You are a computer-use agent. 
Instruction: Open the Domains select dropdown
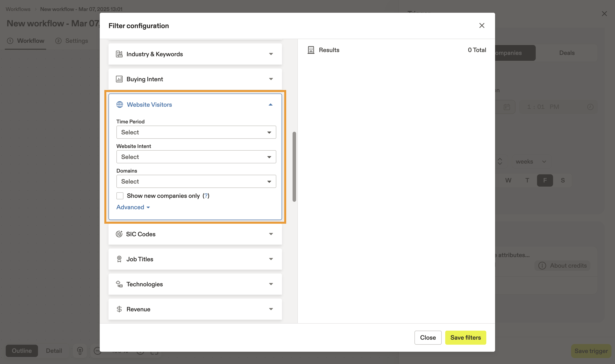point(196,181)
